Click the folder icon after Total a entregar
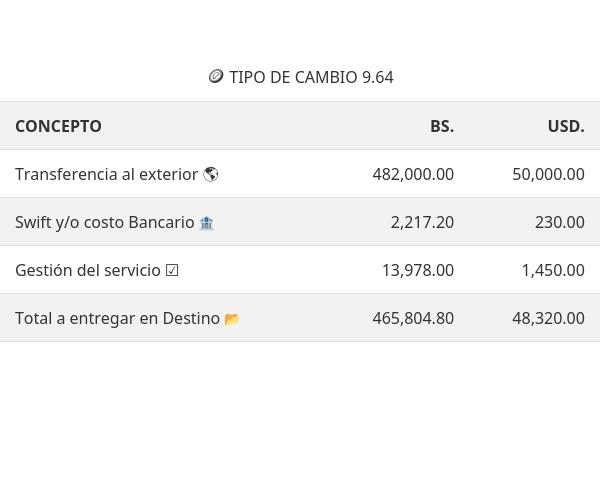The height and width of the screenshot is (500, 600). click(233, 319)
